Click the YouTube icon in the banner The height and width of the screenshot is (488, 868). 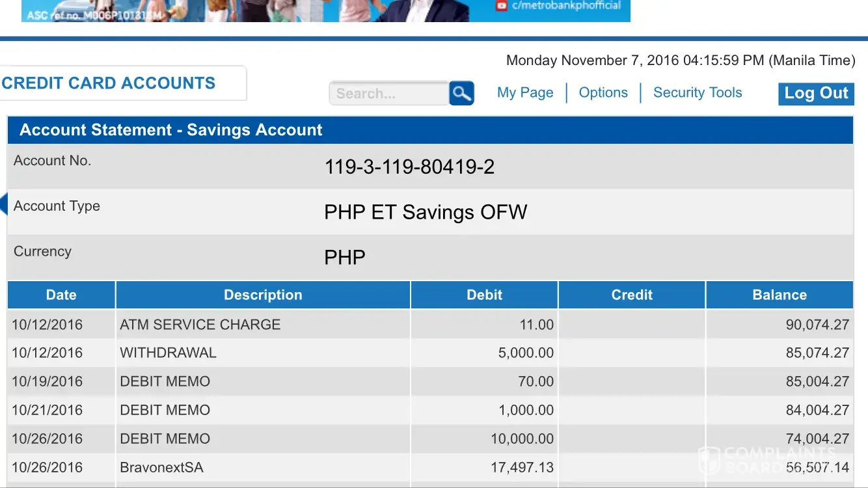coord(501,6)
